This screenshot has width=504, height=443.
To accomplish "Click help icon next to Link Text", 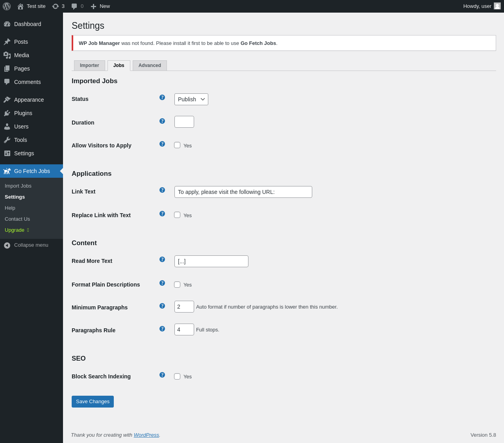I will [x=162, y=190].
